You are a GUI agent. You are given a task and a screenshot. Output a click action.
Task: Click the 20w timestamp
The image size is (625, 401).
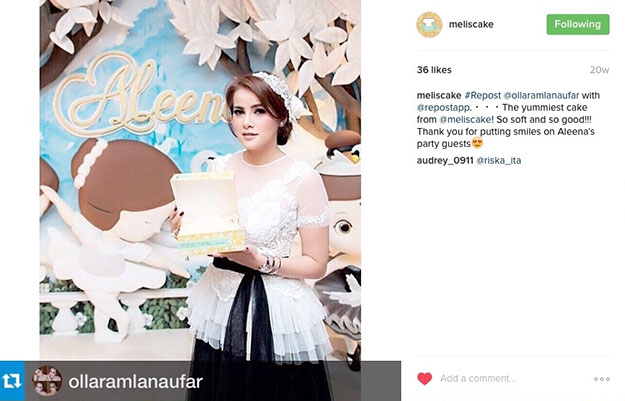click(599, 70)
